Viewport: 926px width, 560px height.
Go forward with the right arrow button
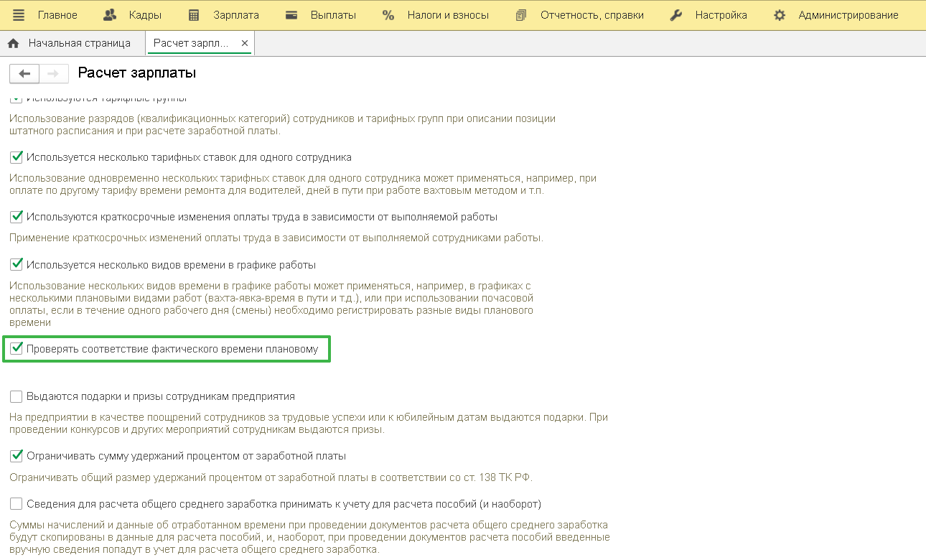54,73
